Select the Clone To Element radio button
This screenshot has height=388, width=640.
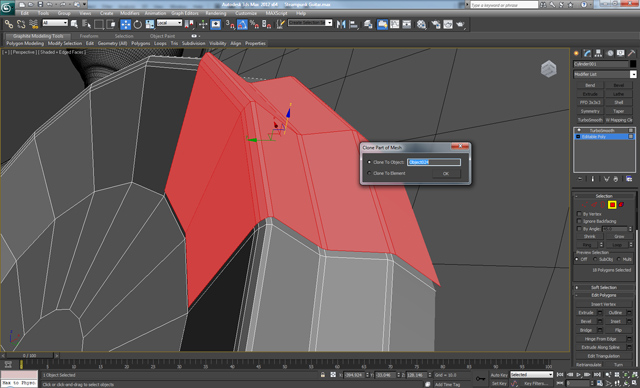tap(369, 173)
